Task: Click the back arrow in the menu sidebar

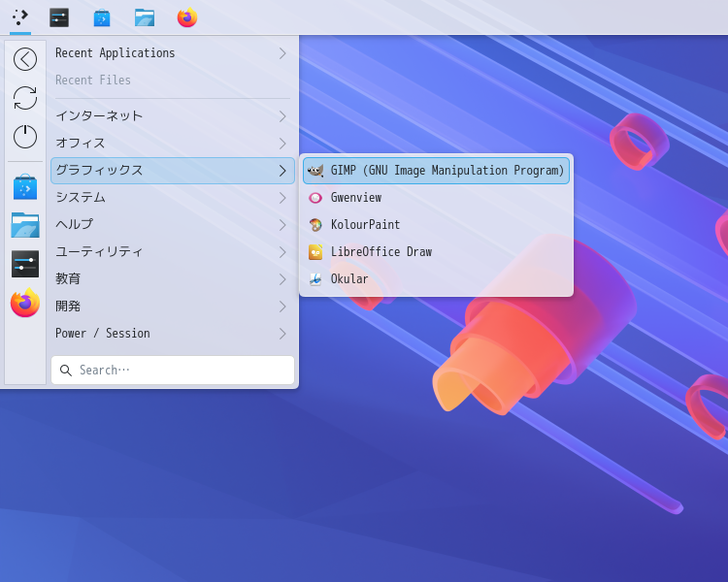Action: coord(25,59)
